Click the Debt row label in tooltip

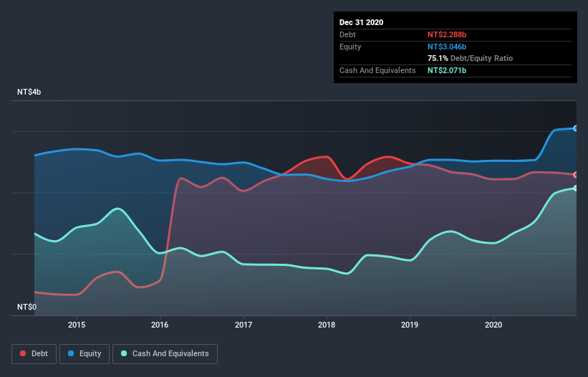click(x=347, y=34)
